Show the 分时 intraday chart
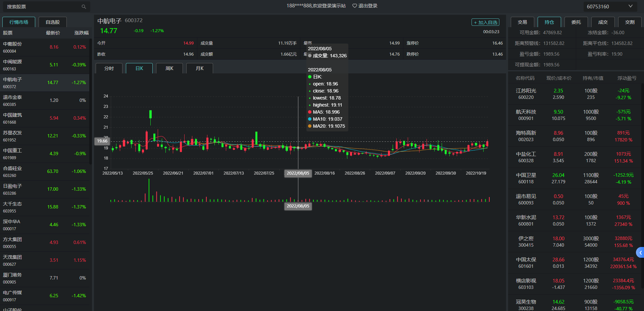Screen dimensions: 644x311 [x=109, y=68]
